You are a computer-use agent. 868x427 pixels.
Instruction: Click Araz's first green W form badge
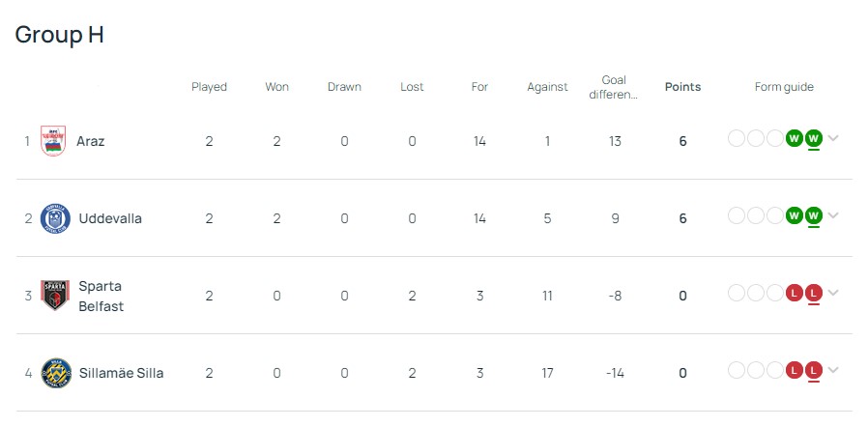tap(795, 138)
